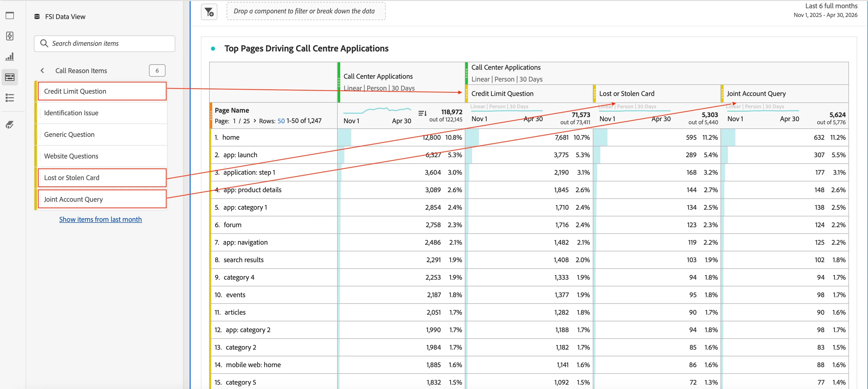Image resolution: width=868 pixels, height=389 pixels.
Task: Select Identification Issue dimension item
Action: [102, 113]
